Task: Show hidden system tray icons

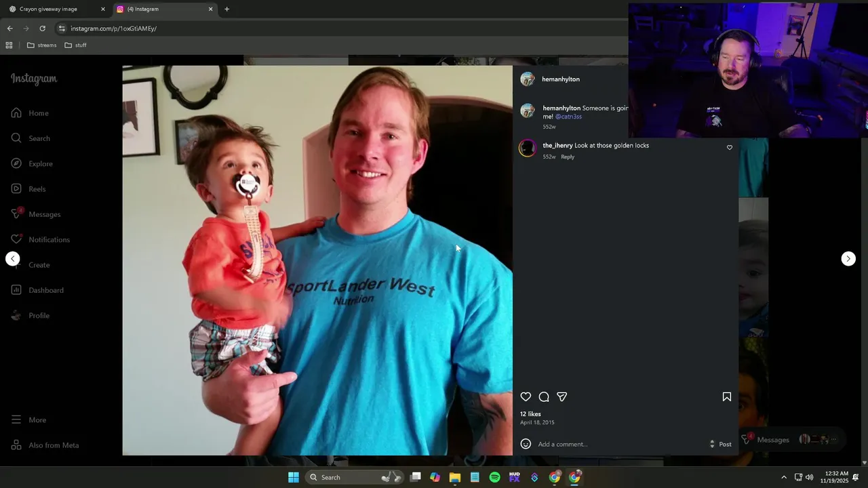Action: [x=784, y=477]
